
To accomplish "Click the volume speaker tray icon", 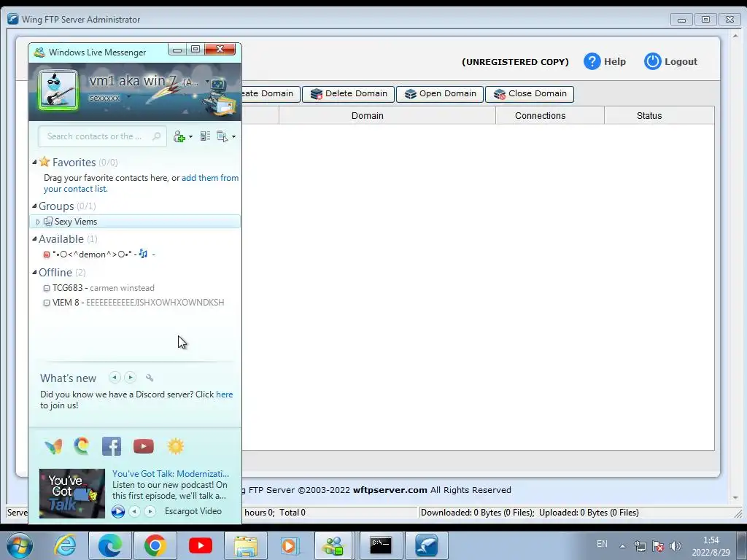I will (x=675, y=546).
